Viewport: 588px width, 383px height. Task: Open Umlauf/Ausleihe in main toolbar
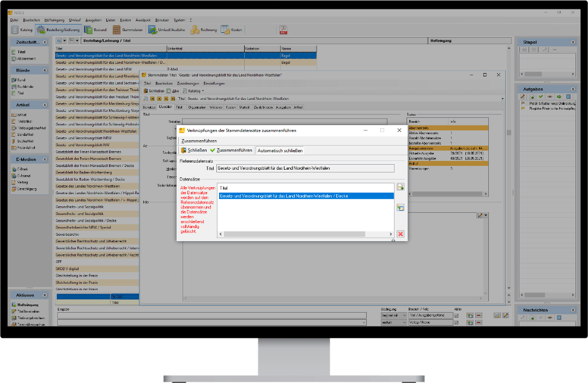[x=167, y=29]
